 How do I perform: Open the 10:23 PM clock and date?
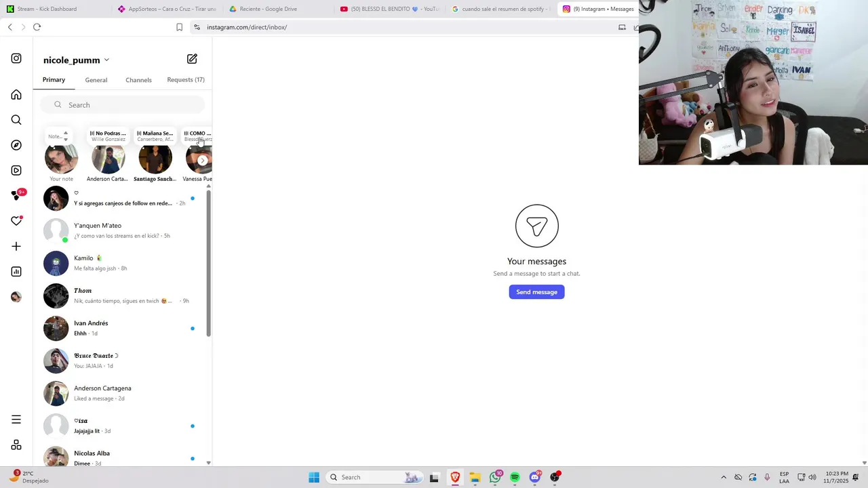coord(836,477)
